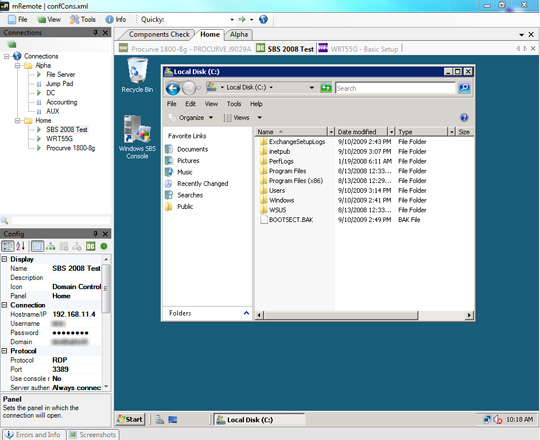Collapse the Connection section in Config
540x440 pixels.
(4, 305)
